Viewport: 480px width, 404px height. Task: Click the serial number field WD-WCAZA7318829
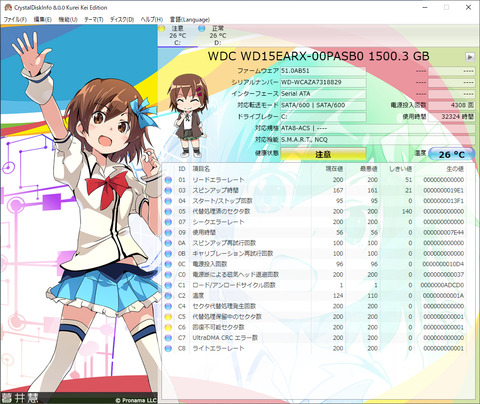323,82
